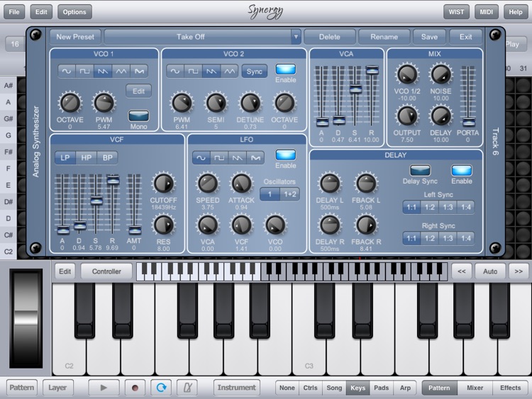
Task: Toggle the VCO 2 Sync button
Action: pyautogui.click(x=255, y=72)
